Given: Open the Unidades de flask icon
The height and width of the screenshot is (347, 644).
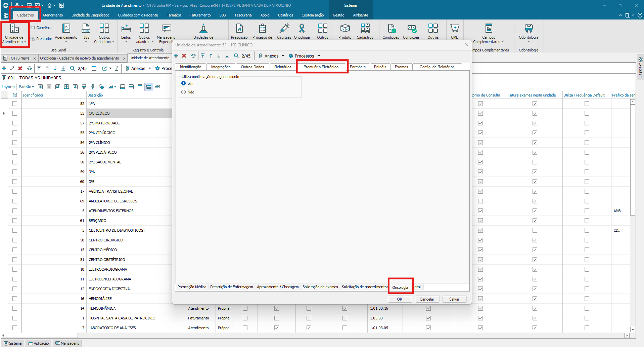Looking at the screenshot, I should point(203,32).
